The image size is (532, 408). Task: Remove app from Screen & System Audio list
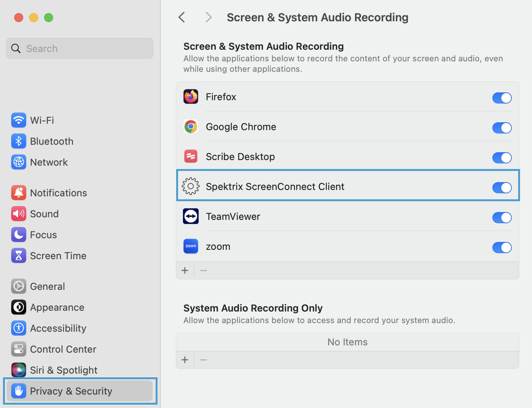[204, 270]
